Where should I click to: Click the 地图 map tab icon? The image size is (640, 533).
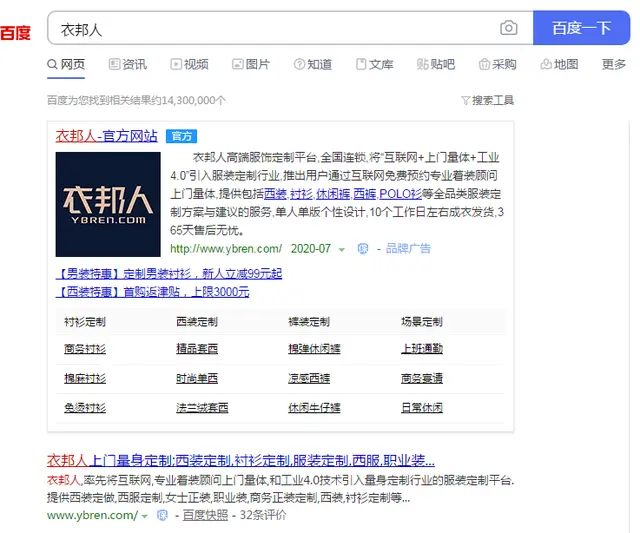[546, 64]
